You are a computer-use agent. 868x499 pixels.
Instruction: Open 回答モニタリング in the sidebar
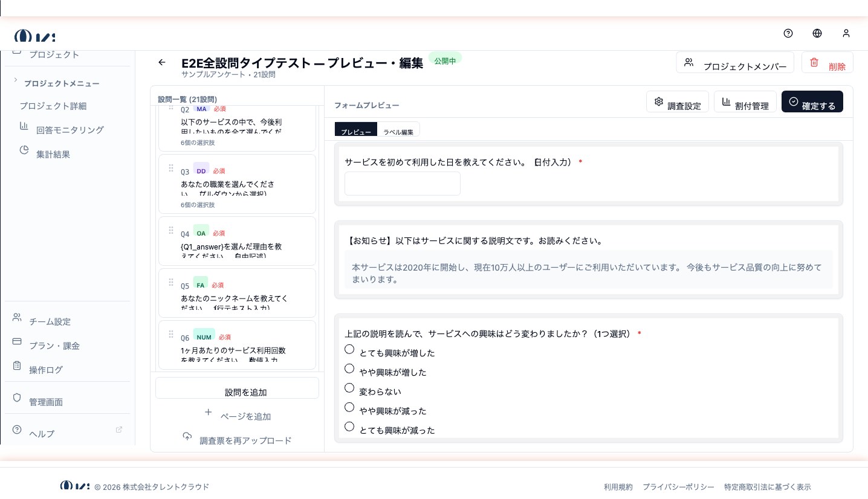click(70, 130)
